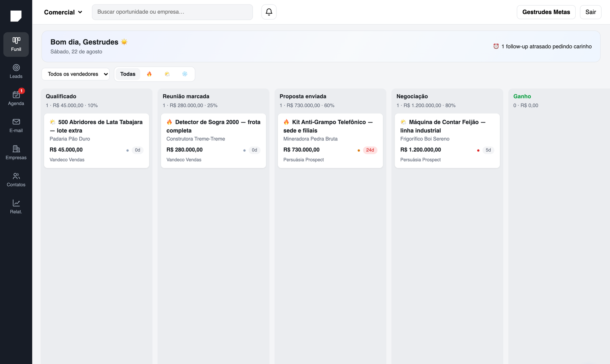Image resolution: width=610 pixels, height=364 pixels.
Task: Click the fire icon on the Kit Anti-Grampo card
Action: click(286, 122)
